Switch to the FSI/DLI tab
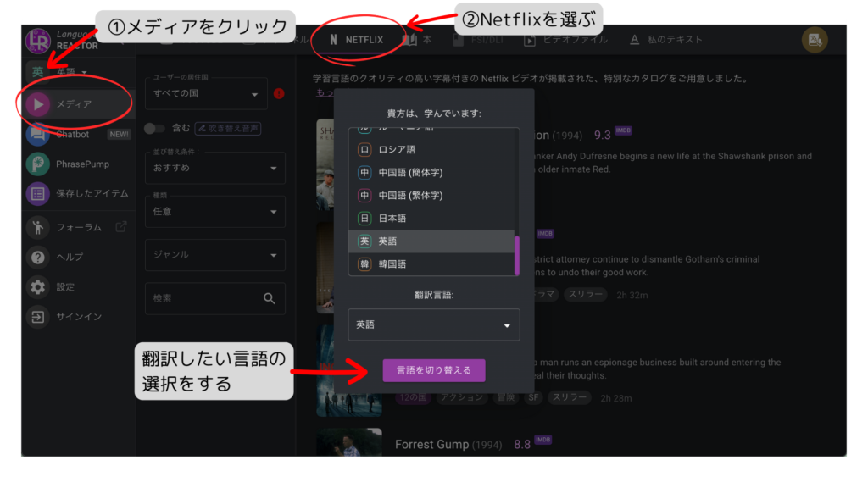 [x=478, y=40]
